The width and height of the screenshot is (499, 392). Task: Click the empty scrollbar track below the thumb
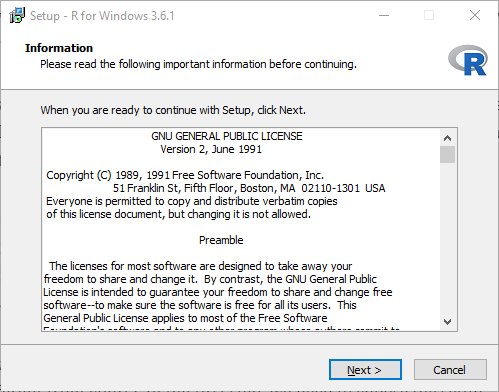(447, 238)
